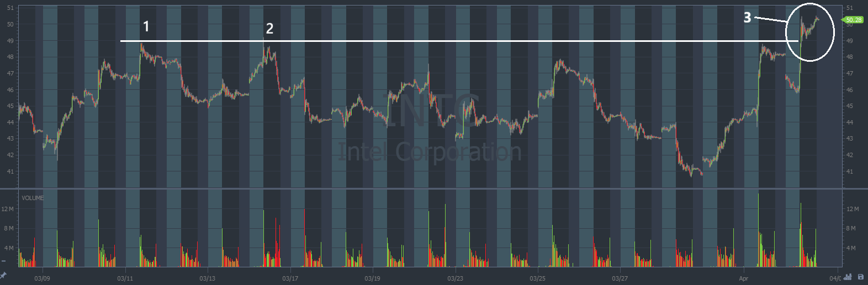The image size is (868, 285).
Task: Click annotation number 3 near the circle
Action: [x=747, y=18]
